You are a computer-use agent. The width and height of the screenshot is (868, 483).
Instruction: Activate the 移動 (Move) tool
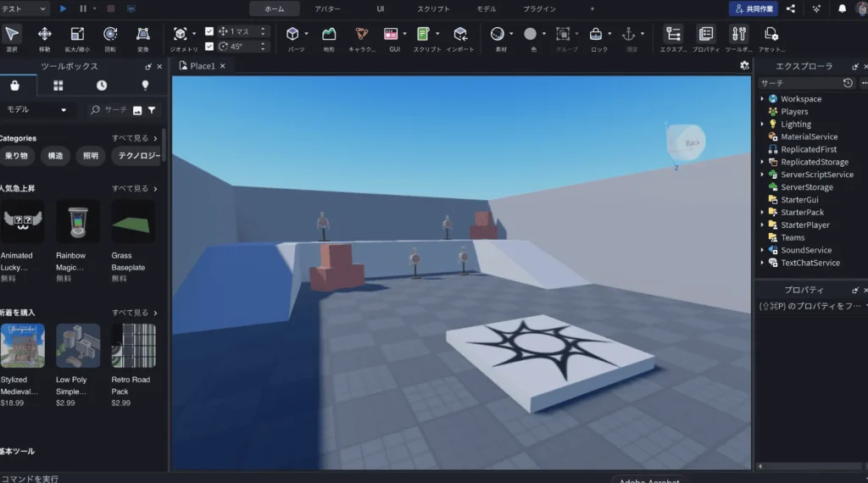[44, 34]
